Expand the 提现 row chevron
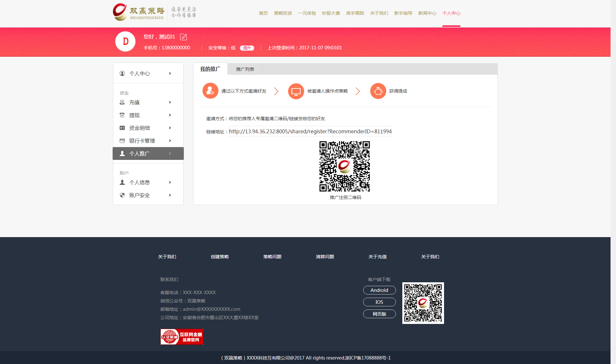 (x=170, y=115)
